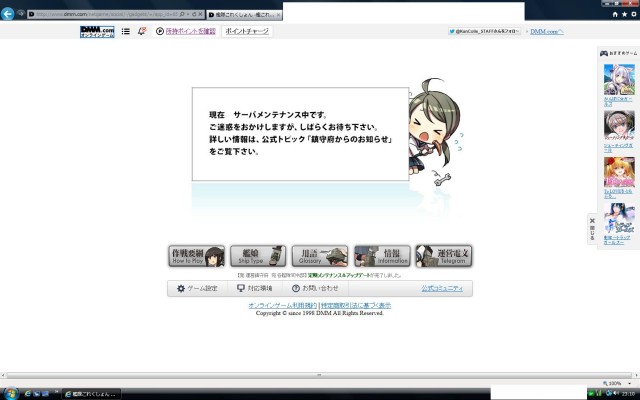Open the 特定商取引法に基づく表示 link
The width and height of the screenshot is (640, 400).
click(356, 305)
